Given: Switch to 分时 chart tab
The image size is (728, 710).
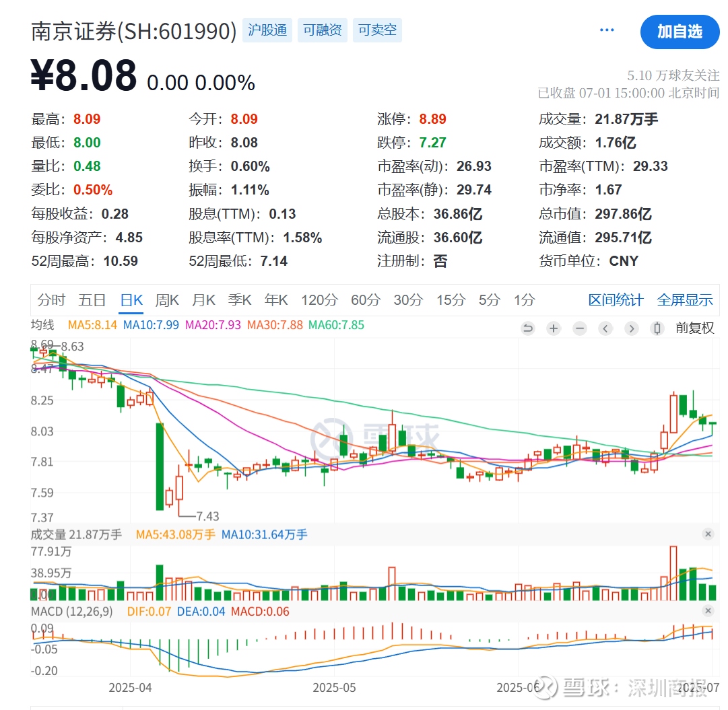Looking at the screenshot, I should tap(51, 300).
